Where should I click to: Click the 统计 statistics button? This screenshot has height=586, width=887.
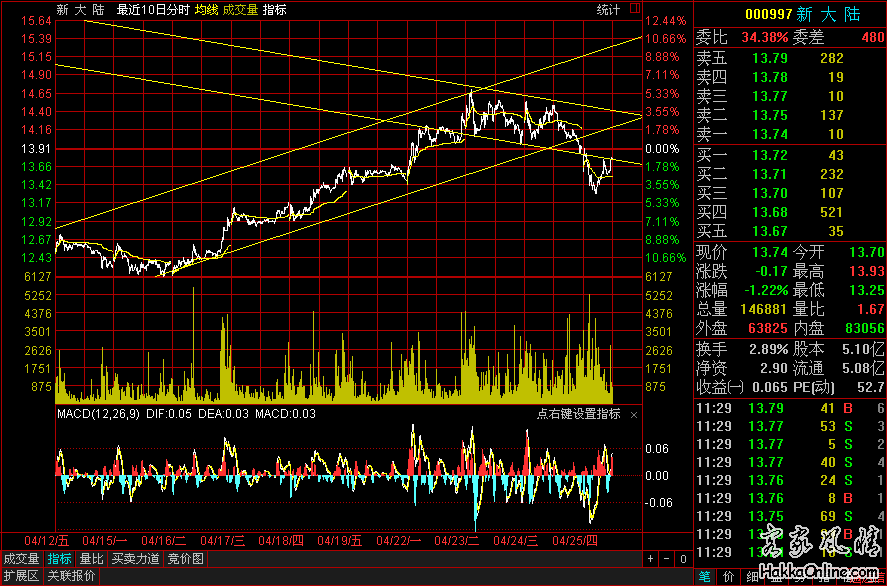pos(608,9)
